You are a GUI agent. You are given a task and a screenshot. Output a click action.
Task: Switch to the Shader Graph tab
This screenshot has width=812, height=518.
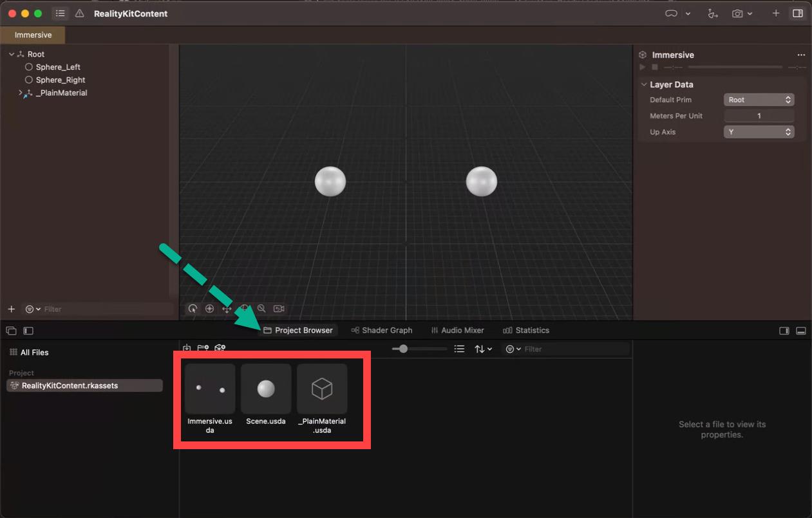pos(382,330)
